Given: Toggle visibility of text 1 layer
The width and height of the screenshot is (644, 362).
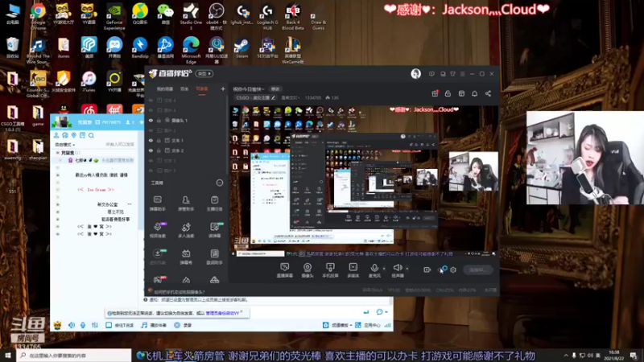Looking at the screenshot, I should 151,140.
